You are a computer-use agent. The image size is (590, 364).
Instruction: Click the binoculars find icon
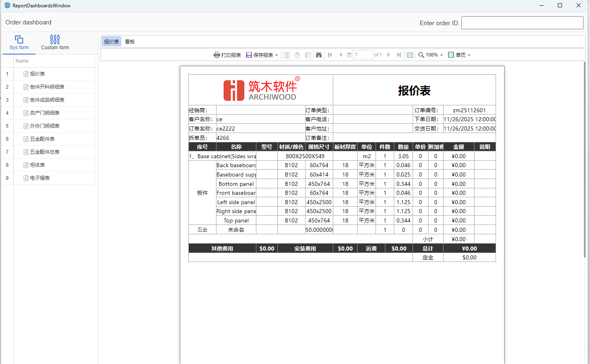pos(319,55)
